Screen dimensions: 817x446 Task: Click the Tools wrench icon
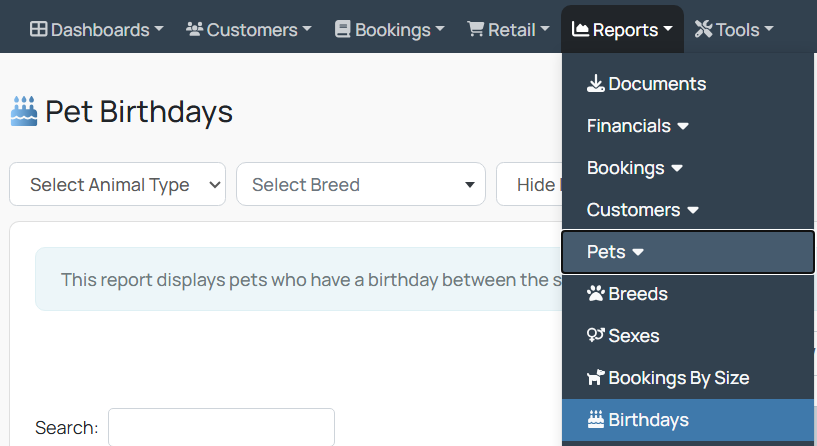pos(703,29)
